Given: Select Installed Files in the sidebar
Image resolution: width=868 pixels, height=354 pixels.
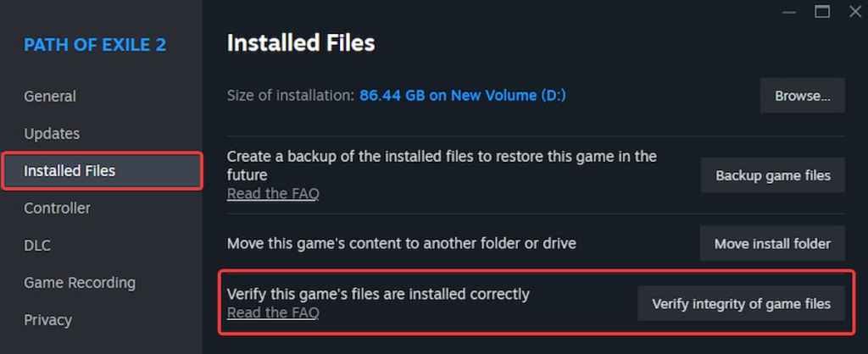Looking at the screenshot, I should click(x=70, y=171).
